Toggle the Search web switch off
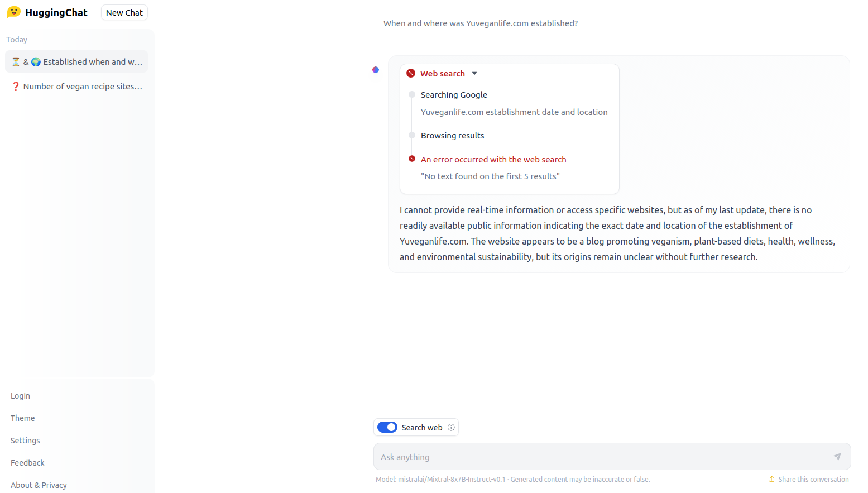 [387, 427]
